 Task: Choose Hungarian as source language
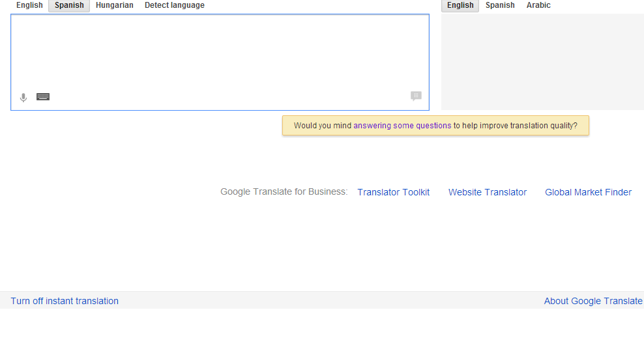click(x=114, y=5)
